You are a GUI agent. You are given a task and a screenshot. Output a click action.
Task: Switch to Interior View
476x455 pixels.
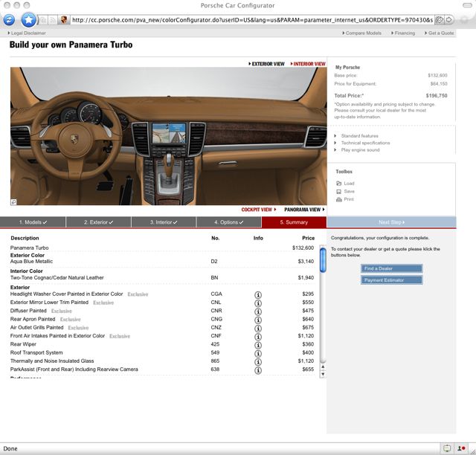[x=308, y=64]
